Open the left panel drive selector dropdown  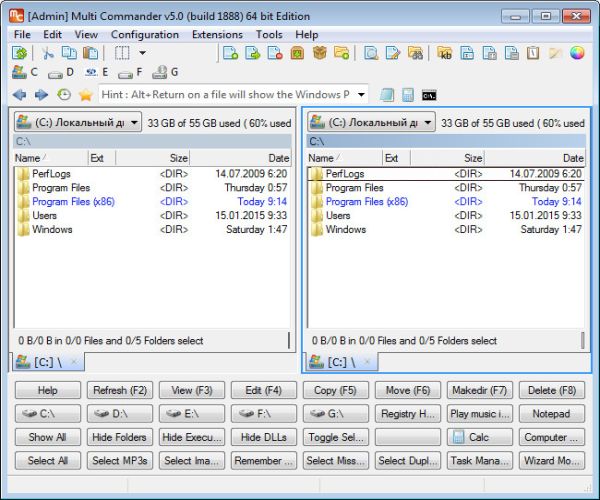pos(78,122)
